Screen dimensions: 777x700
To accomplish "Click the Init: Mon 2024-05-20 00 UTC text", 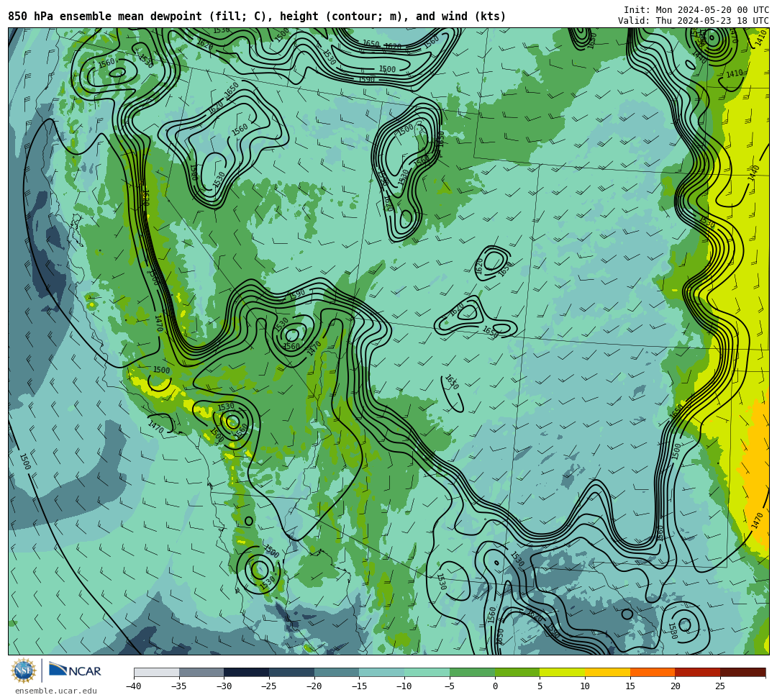I will [x=696, y=9].
